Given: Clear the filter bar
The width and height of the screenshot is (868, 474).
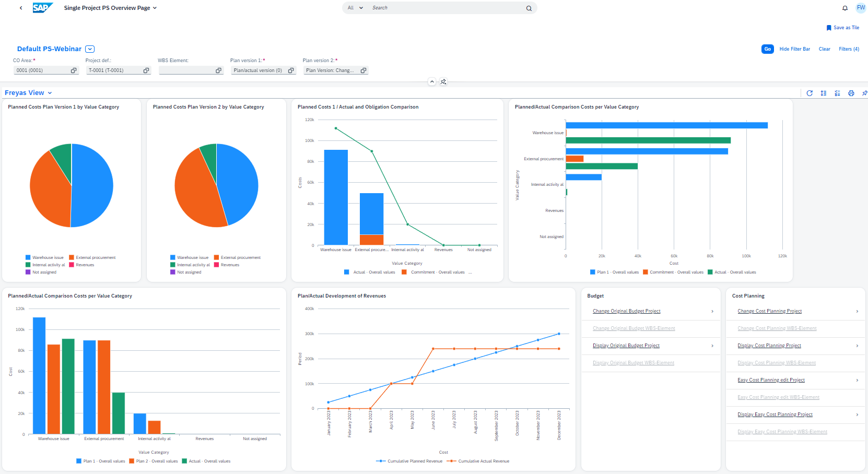Looking at the screenshot, I should pyautogui.click(x=825, y=49).
